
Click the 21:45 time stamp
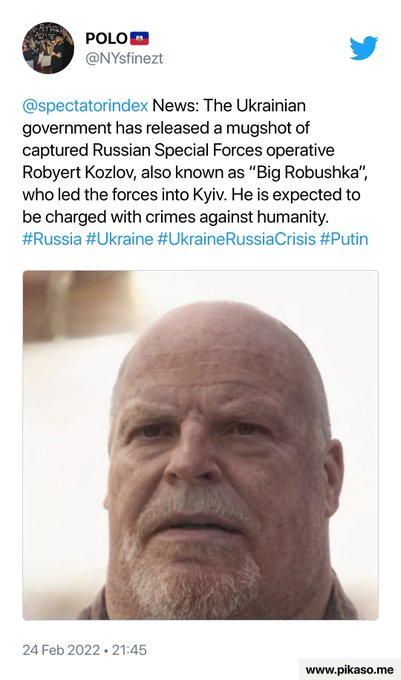click(129, 650)
